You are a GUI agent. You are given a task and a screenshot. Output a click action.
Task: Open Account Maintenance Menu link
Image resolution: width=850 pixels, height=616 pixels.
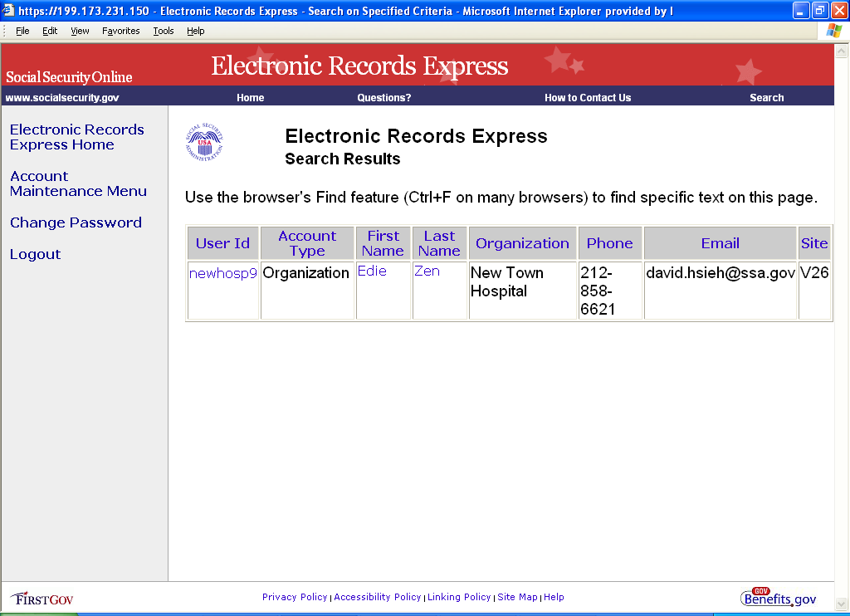[x=78, y=183]
